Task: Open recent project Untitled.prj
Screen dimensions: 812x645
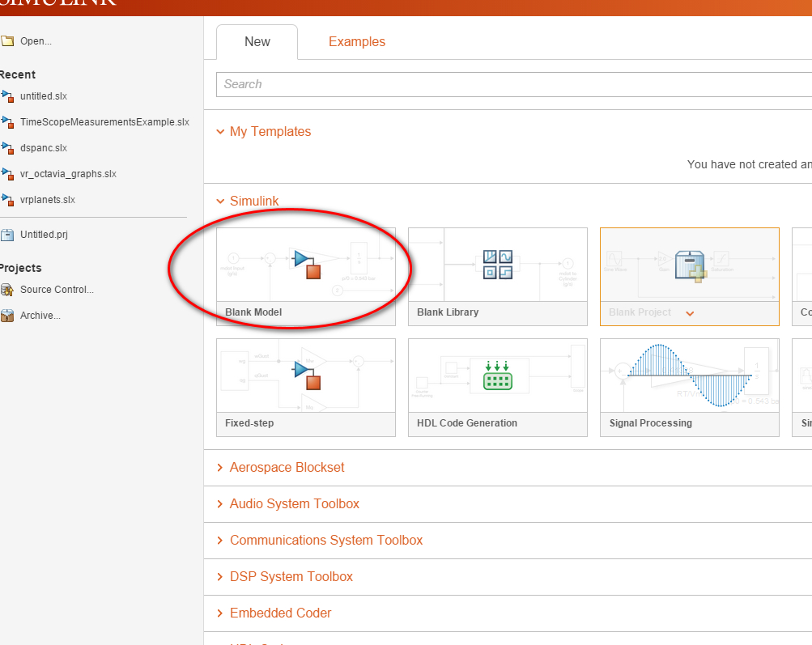Action: [44, 235]
